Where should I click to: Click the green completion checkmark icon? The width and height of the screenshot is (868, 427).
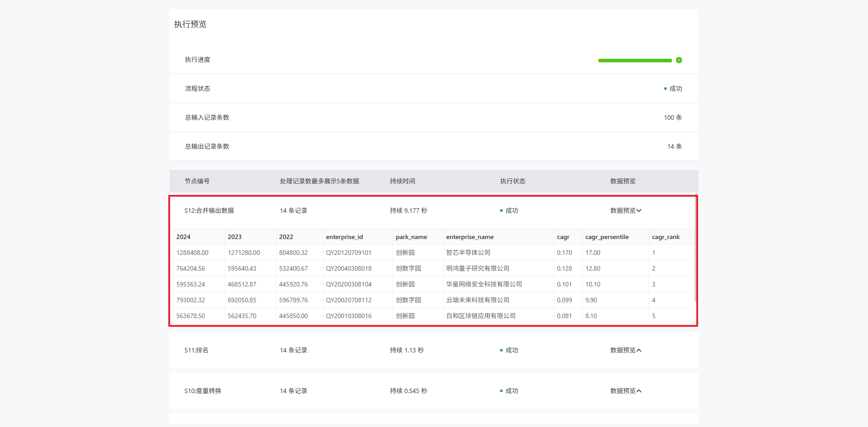(x=679, y=60)
